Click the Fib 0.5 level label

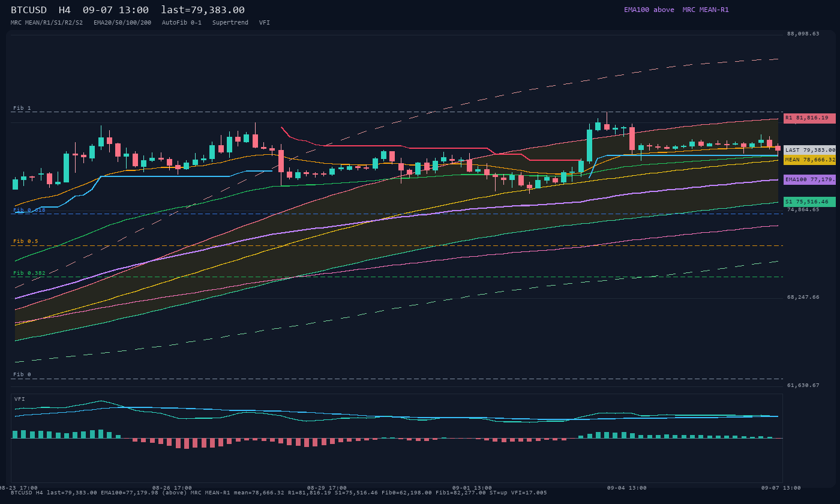pyautogui.click(x=26, y=241)
